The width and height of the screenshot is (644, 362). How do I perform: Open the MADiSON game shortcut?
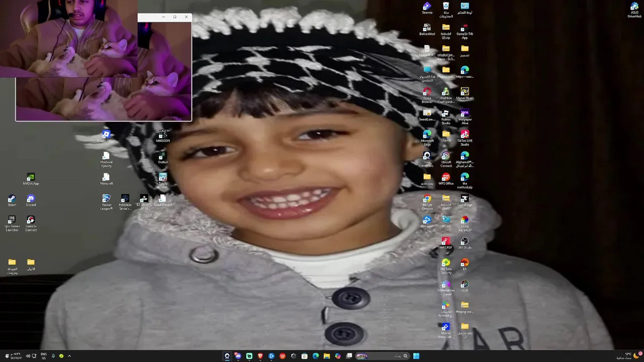coord(163,136)
